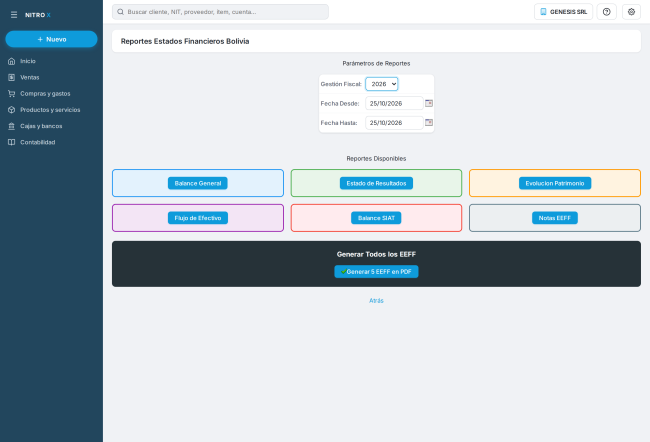Generate the Estado de Resultados report

[x=376, y=183]
